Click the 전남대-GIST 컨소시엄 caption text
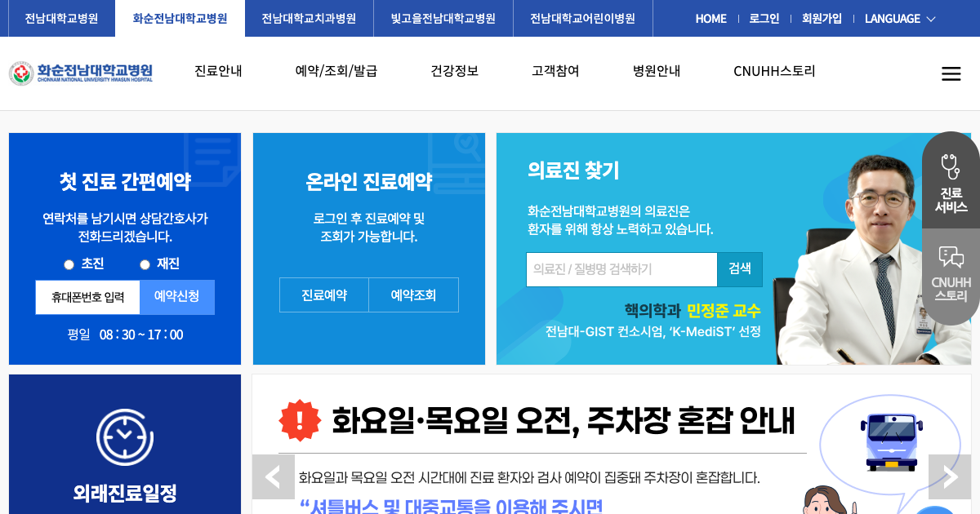Viewport: 980px width, 514px height. tap(653, 332)
